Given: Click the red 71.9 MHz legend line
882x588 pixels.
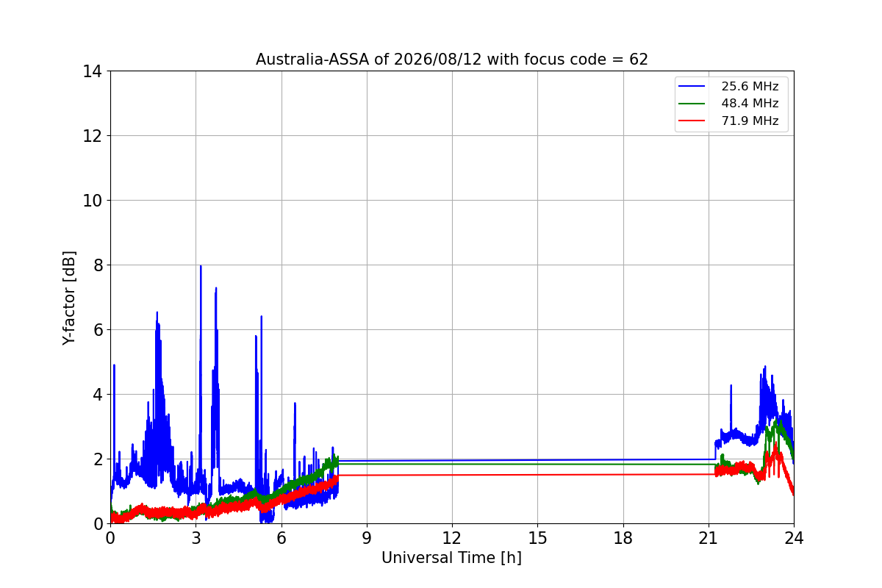Looking at the screenshot, I should coord(692,121).
